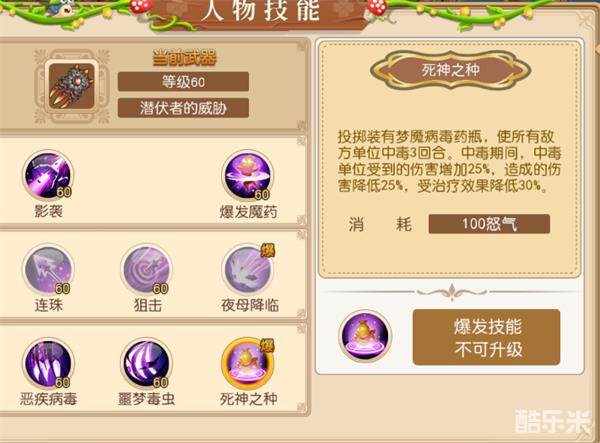Click the 死神之种 skill description text

coord(449,161)
